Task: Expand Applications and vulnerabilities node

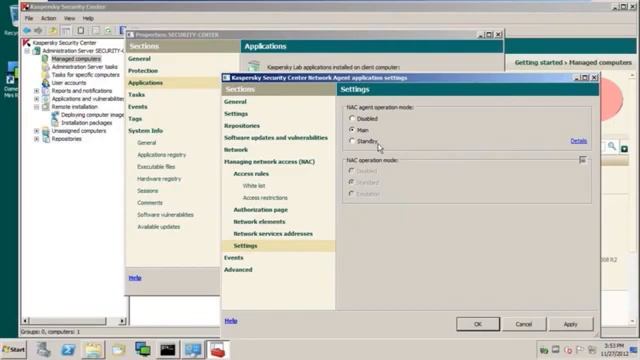Action: coord(36,99)
